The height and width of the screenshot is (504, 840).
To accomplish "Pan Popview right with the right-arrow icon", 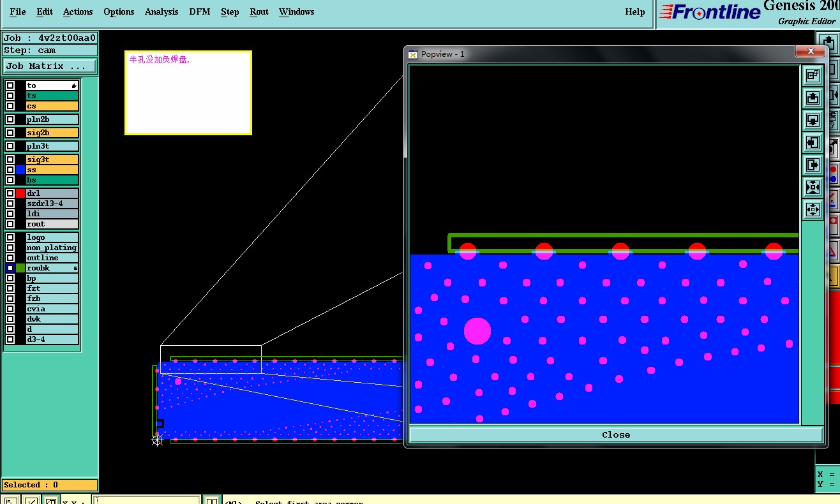I will pyautogui.click(x=813, y=165).
